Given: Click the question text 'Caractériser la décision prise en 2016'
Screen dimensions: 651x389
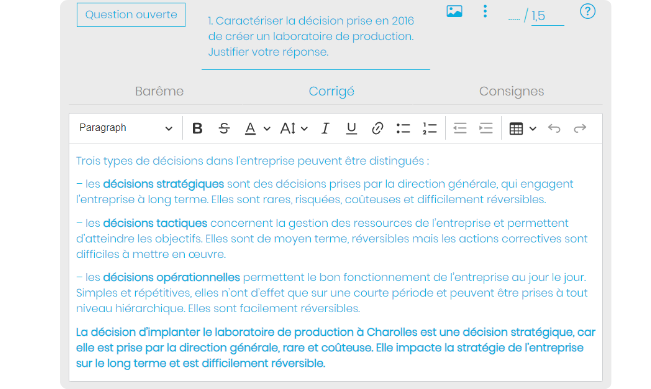Looking at the screenshot, I should point(315,21).
